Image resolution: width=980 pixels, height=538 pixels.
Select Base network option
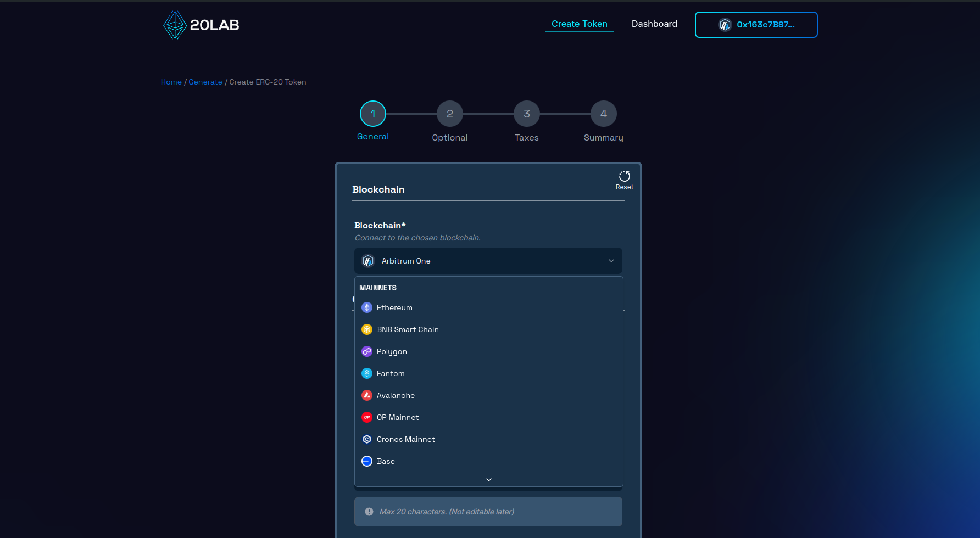489,461
